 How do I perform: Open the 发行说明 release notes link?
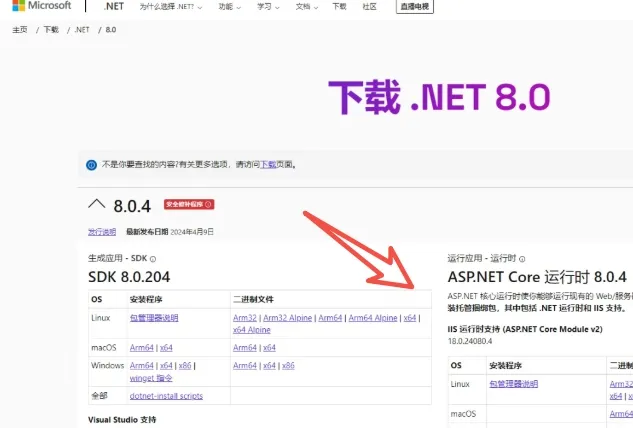pyautogui.click(x=102, y=231)
